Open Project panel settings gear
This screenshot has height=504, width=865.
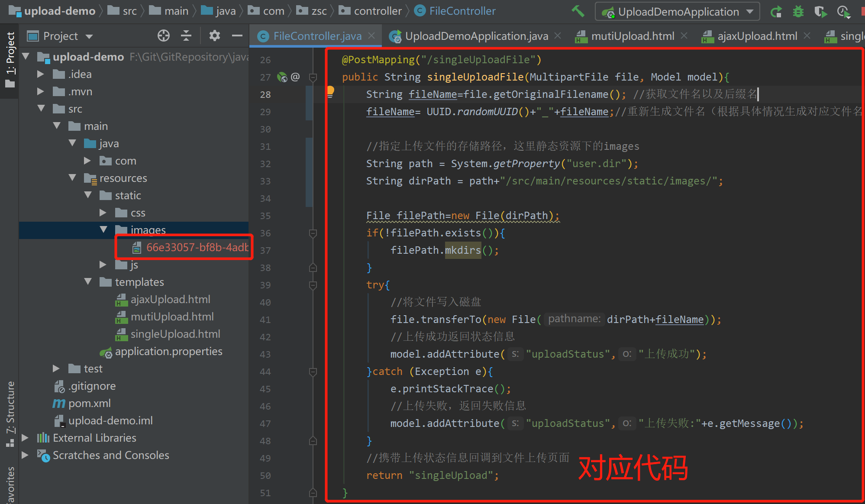214,36
